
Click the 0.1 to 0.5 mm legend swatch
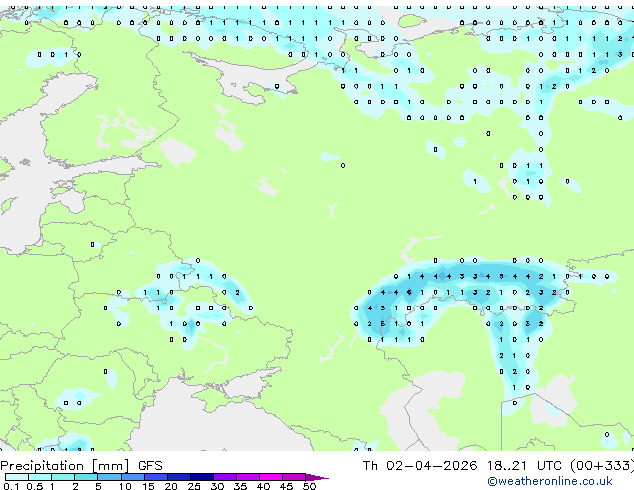point(17,477)
